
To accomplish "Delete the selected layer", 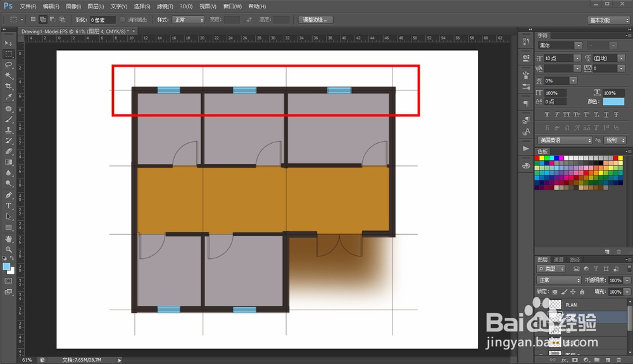I will click(618, 360).
